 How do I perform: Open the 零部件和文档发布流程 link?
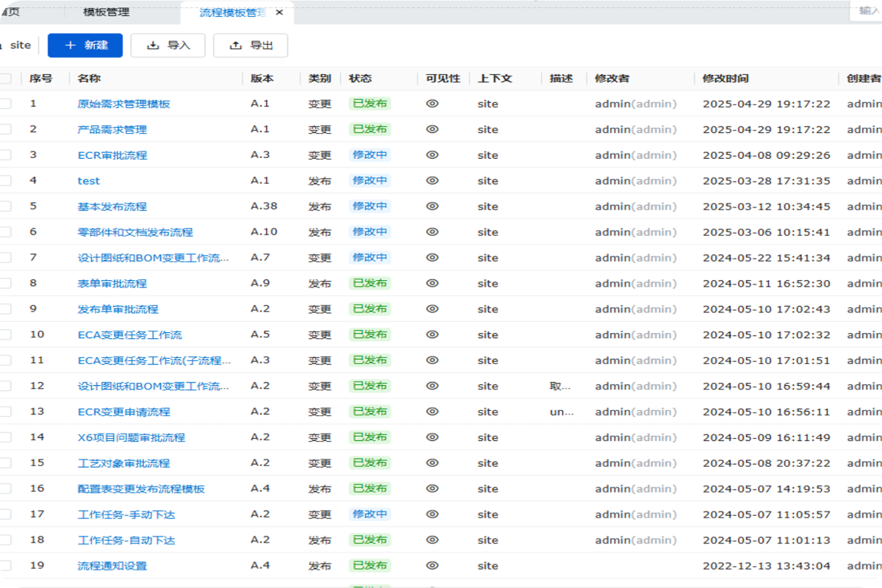click(x=135, y=232)
